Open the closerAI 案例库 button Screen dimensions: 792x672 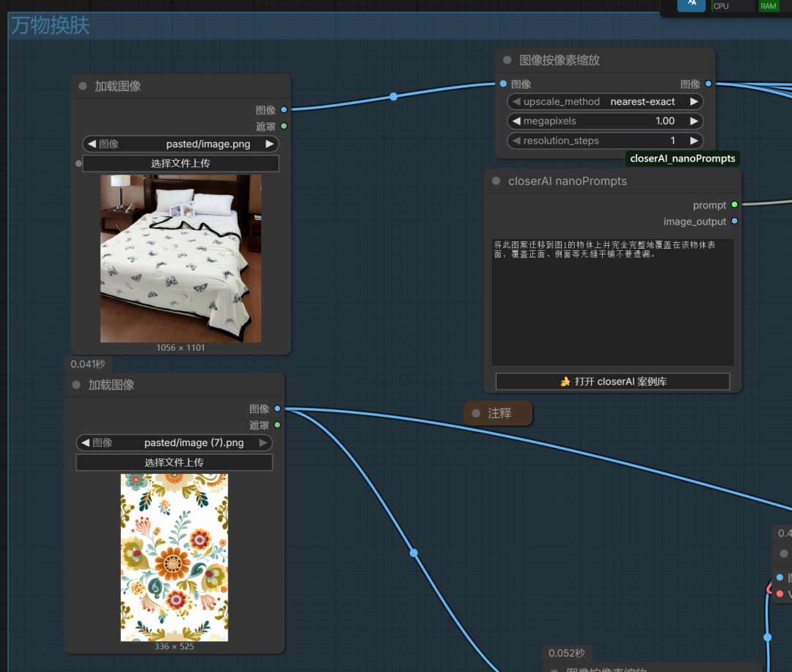point(612,381)
